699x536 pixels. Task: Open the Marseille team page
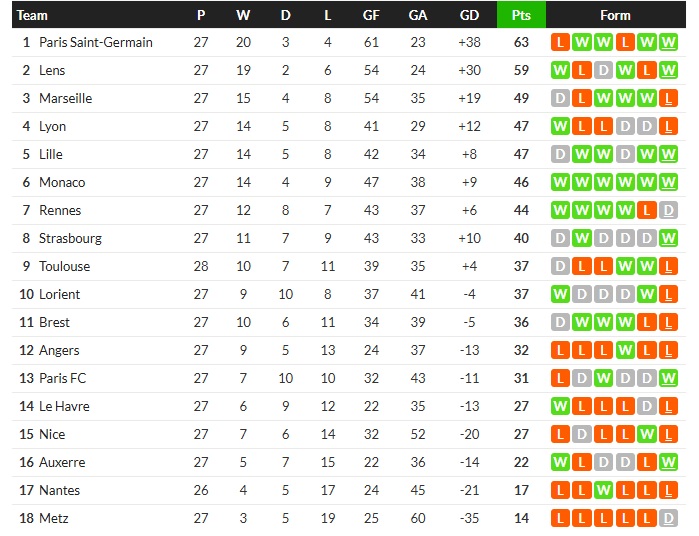pyautogui.click(x=65, y=99)
